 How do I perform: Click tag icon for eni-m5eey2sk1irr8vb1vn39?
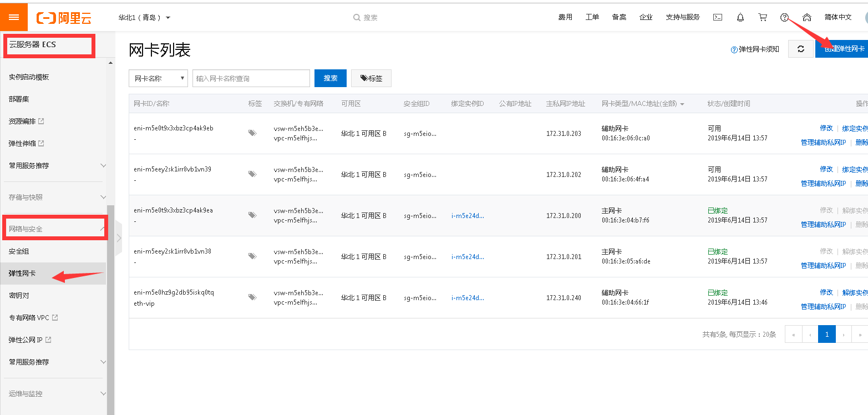[252, 174]
